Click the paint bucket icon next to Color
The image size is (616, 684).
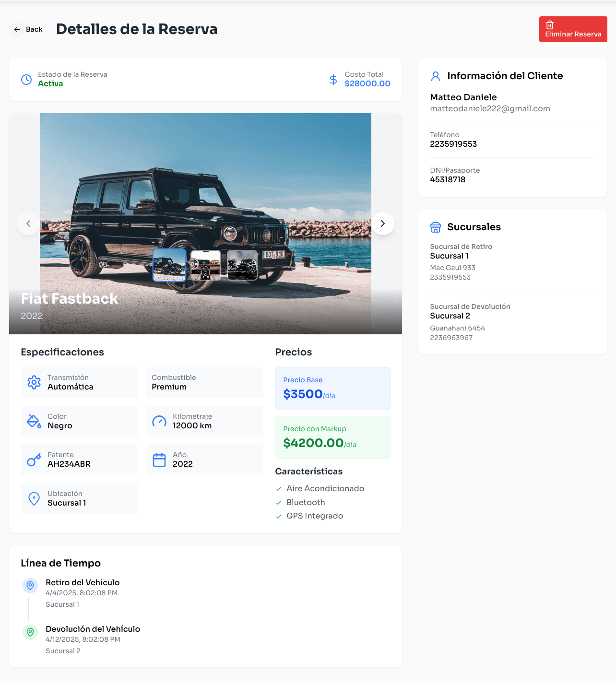(x=34, y=421)
